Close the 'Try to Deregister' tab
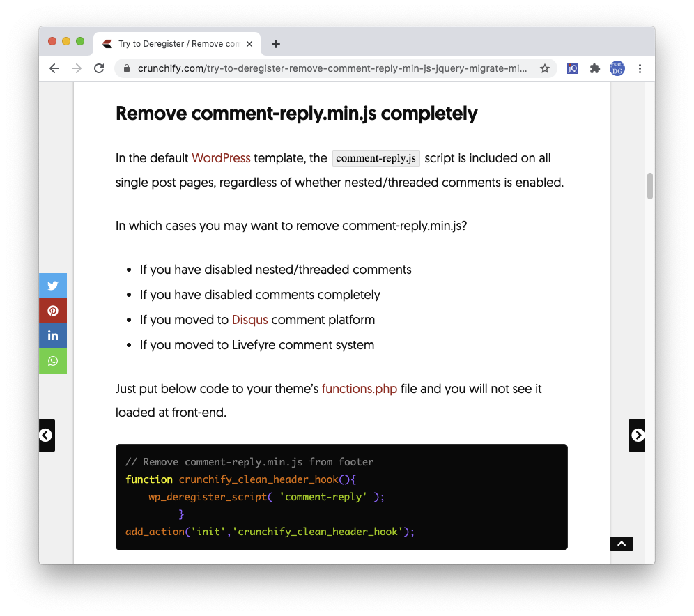This screenshot has height=616, width=694. click(249, 44)
